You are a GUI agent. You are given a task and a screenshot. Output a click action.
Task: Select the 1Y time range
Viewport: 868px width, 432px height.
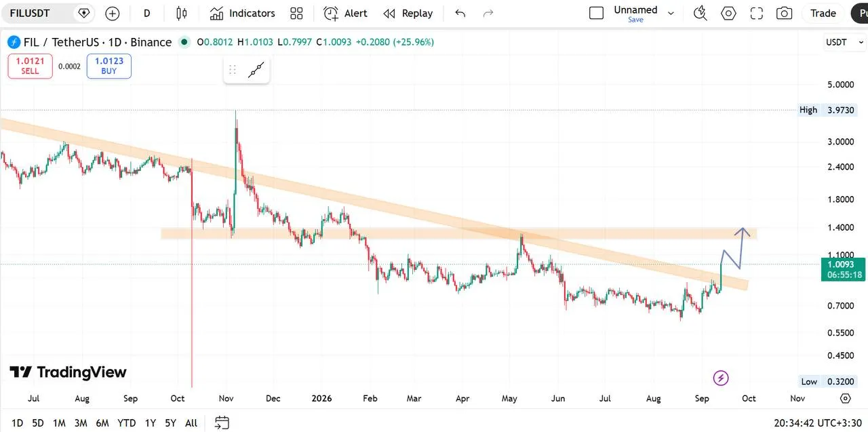(151, 423)
